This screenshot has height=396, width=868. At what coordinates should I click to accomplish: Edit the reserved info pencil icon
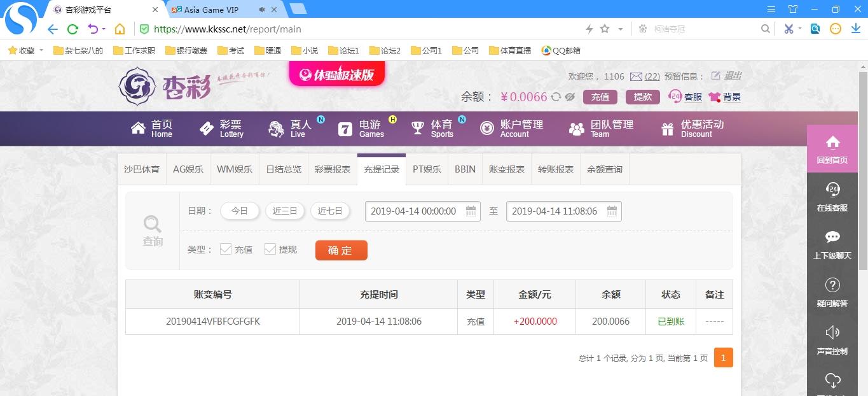(715, 76)
